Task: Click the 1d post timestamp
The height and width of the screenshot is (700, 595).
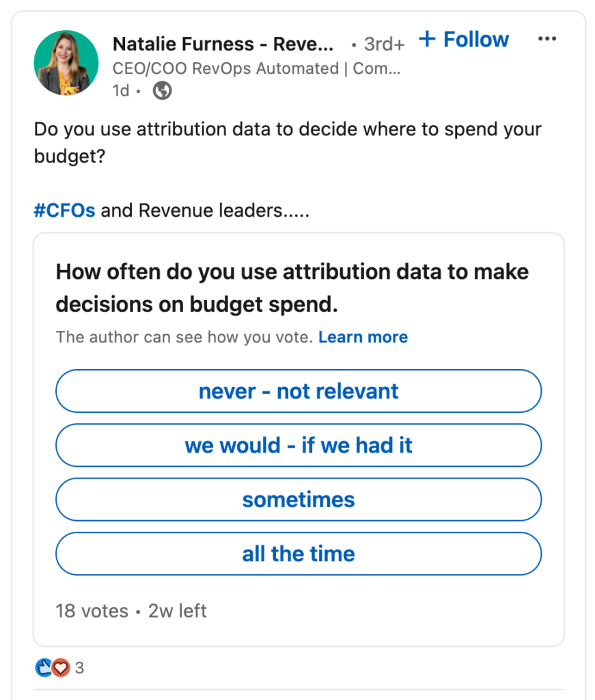Action: (x=121, y=90)
